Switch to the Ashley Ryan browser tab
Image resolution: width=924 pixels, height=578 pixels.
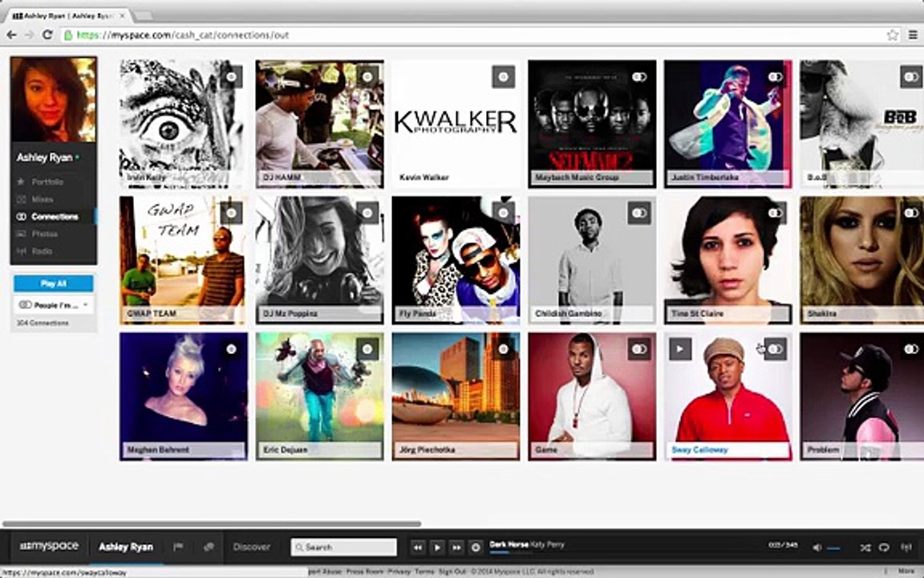[x=68, y=16]
